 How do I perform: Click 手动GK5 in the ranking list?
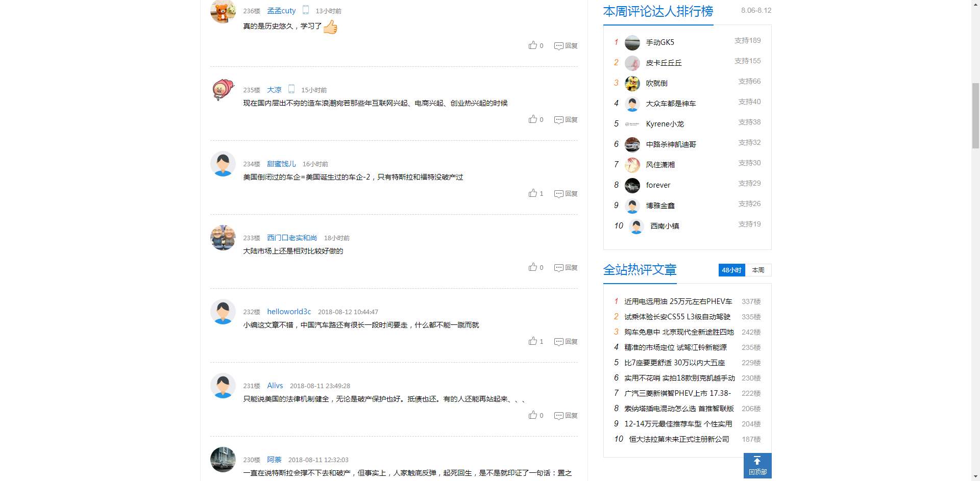659,42
